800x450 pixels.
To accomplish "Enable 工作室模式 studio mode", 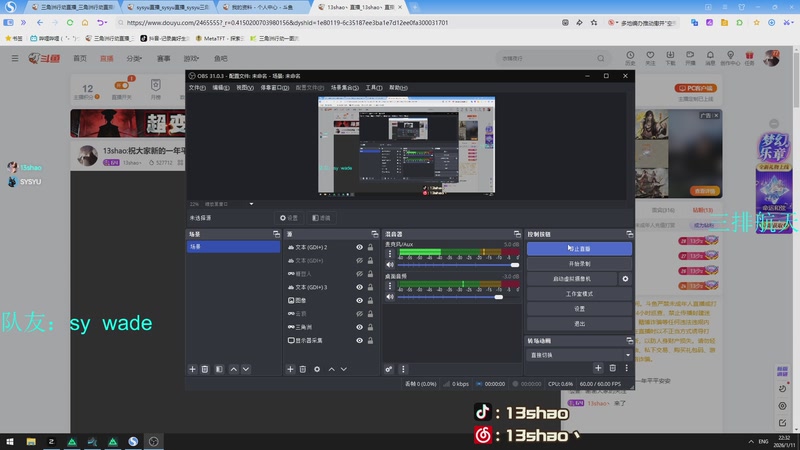I will (579, 294).
